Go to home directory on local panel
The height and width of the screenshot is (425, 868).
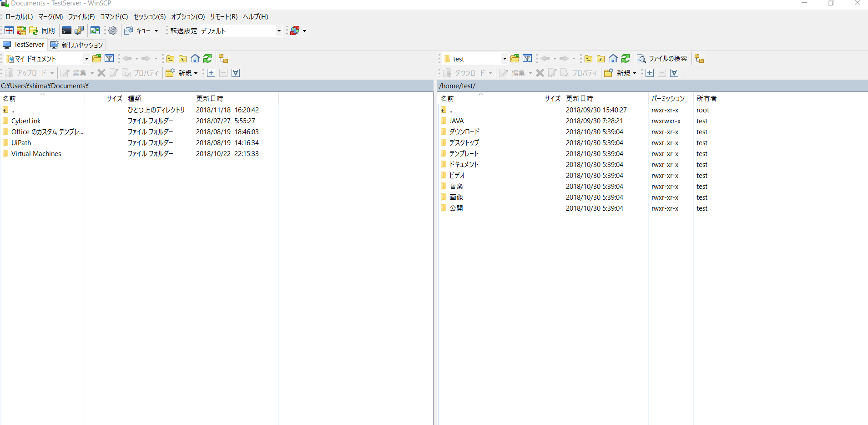[x=195, y=58]
